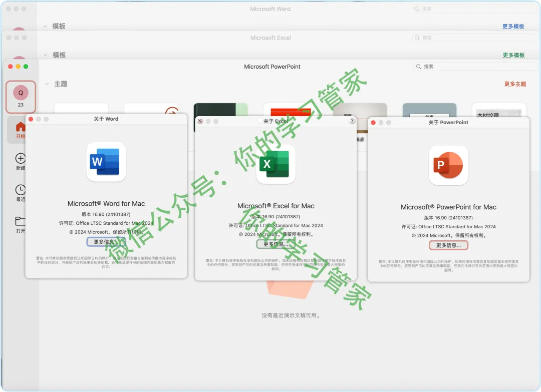The height and width of the screenshot is (392, 541).
Task: Click the green zoom button of PowerPoint window
Action: pyautogui.click(x=26, y=67)
